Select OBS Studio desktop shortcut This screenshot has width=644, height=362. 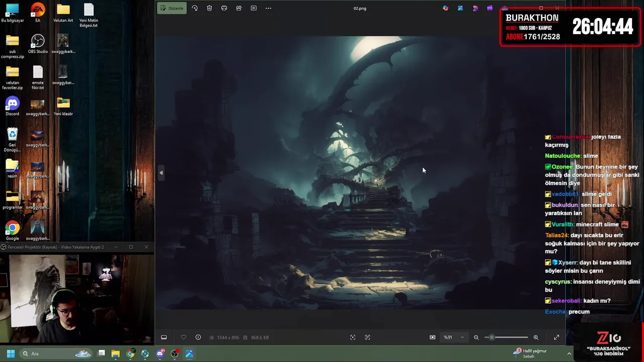38,44
